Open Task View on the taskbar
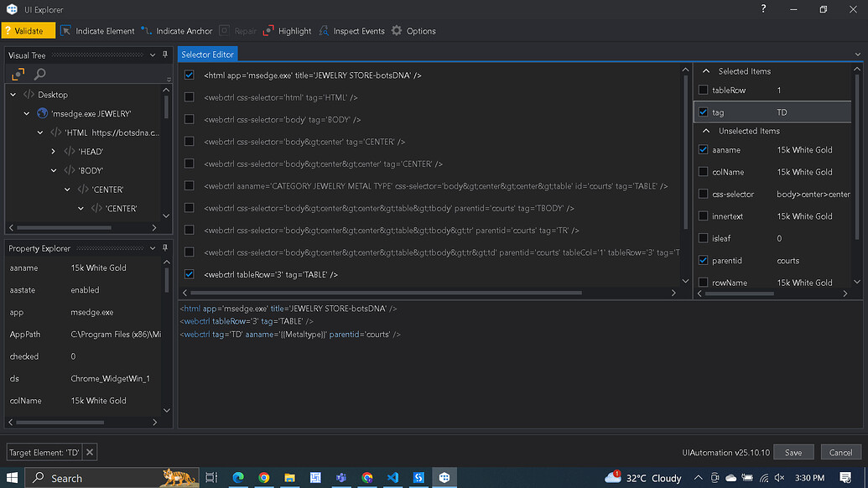This screenshot has height=488, width=868. (211, 477)
